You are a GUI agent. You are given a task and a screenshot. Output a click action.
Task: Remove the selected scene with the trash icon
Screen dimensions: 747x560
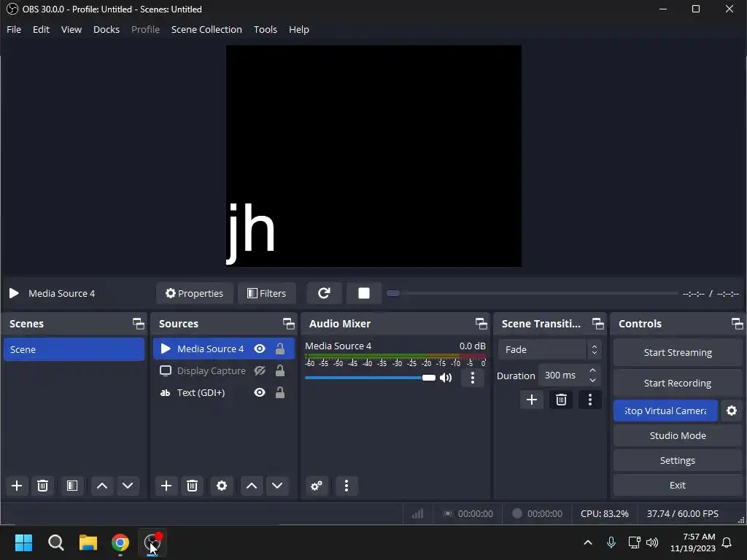[x=42, y=486]
